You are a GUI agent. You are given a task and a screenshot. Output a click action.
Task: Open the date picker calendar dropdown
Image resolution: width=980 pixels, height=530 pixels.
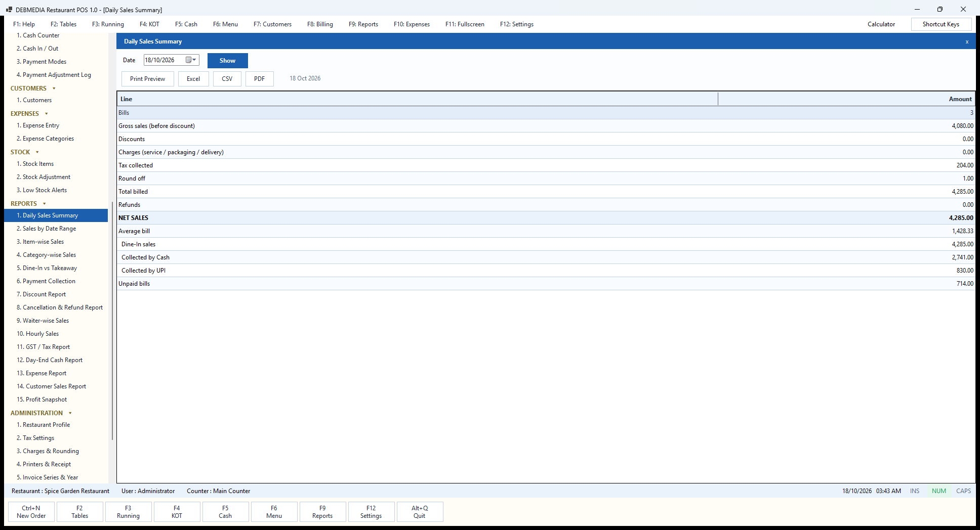(x=191, y=60)
